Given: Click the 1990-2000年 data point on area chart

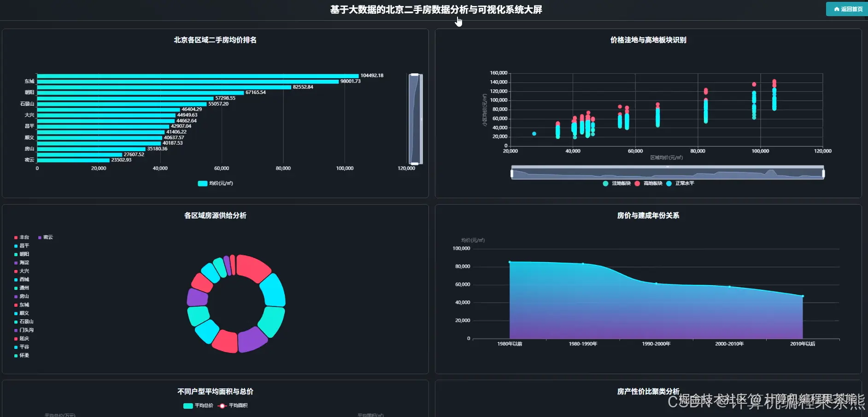Looking at the screenshot, I should click(656, 283).
